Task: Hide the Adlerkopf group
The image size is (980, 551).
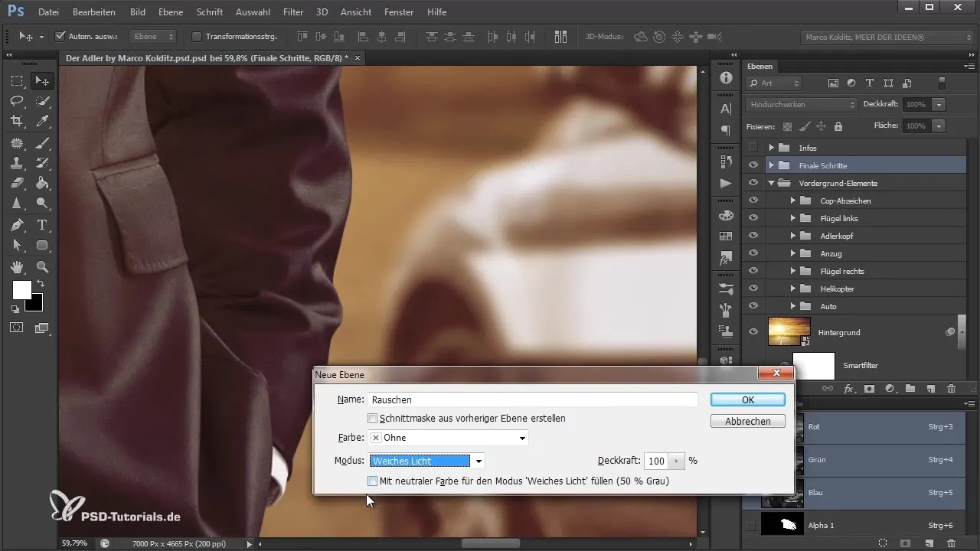Action: 753,236
